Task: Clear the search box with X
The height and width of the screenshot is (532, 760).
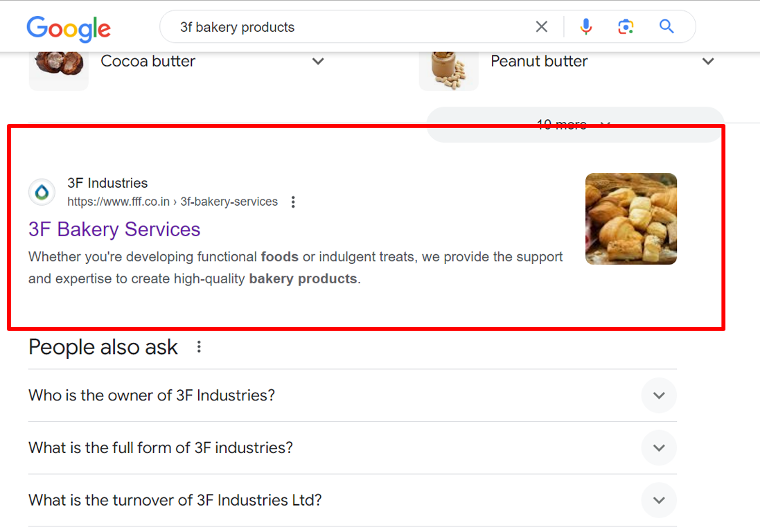Action: click(541, 26)
